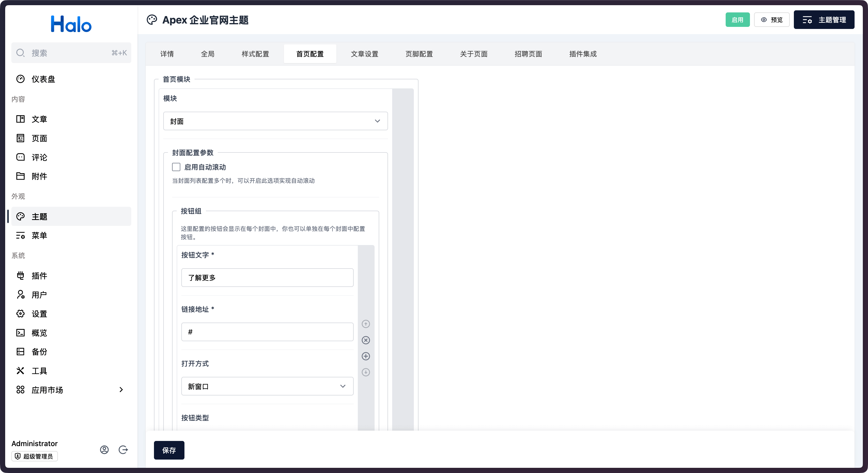Switch to the 招聘页面 tab

[x=528, y=54]
